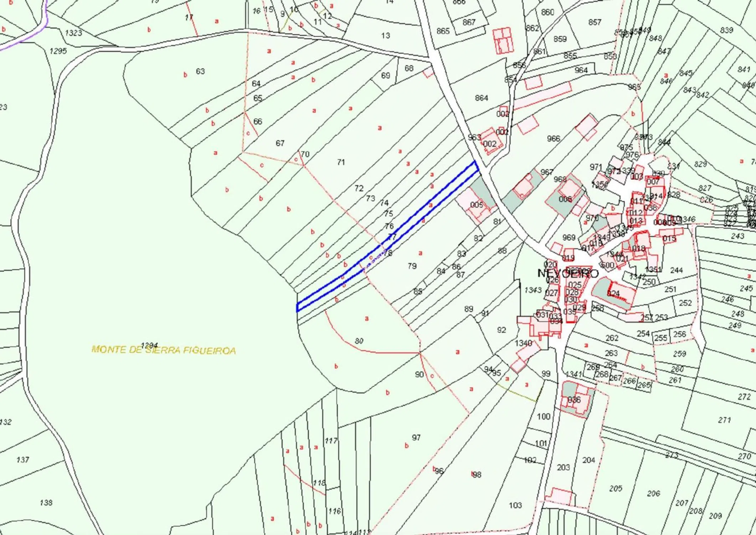Click parcel 857 in top right

point(595,22)
